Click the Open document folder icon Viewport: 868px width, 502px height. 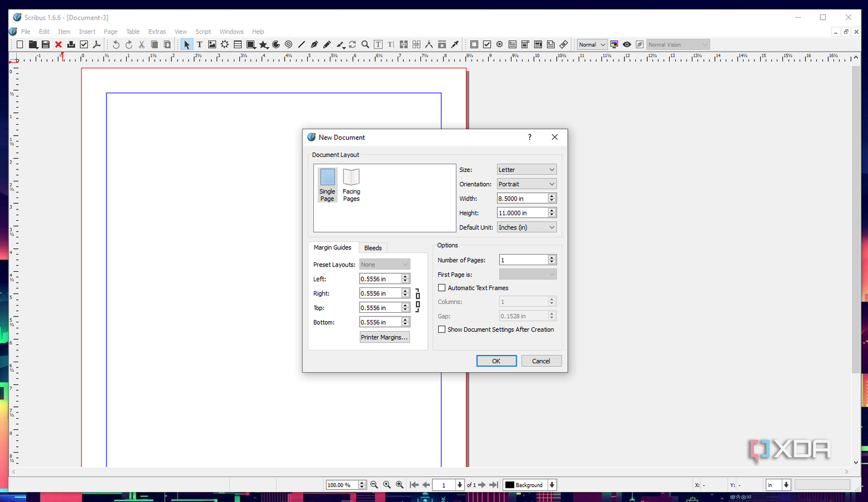(33, 45)
